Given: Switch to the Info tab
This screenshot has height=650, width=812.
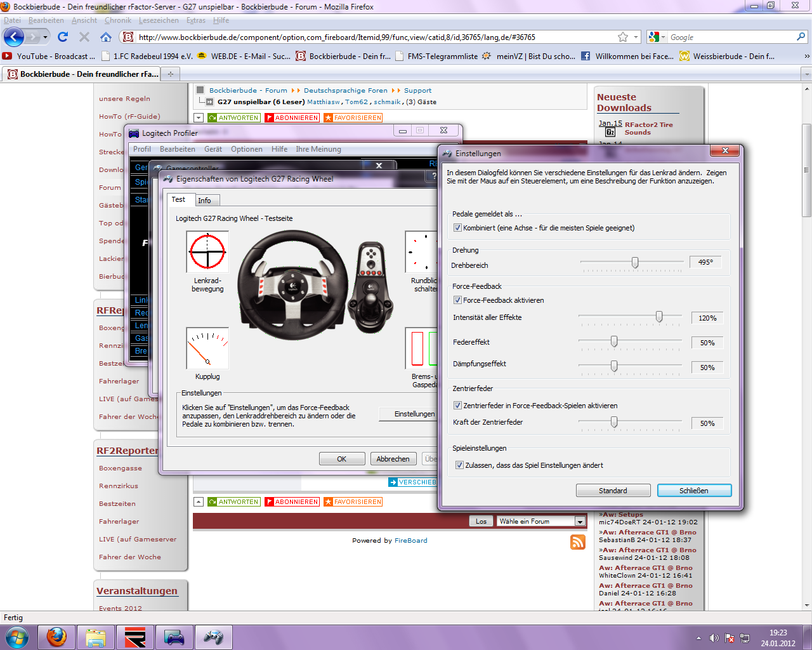Looking at the screenshot, I should [204, 201].
